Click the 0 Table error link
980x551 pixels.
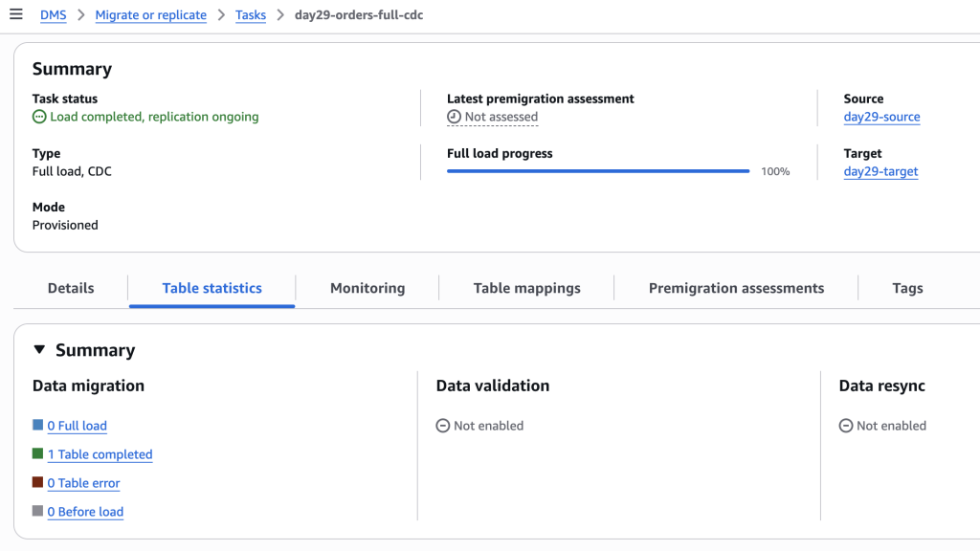(84, 483)
